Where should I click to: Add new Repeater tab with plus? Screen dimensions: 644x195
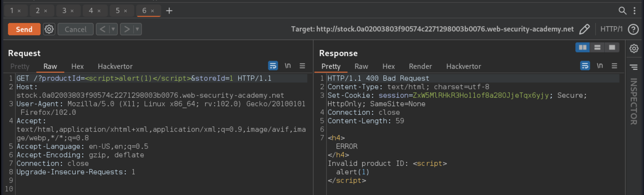(x=169, y=11)
